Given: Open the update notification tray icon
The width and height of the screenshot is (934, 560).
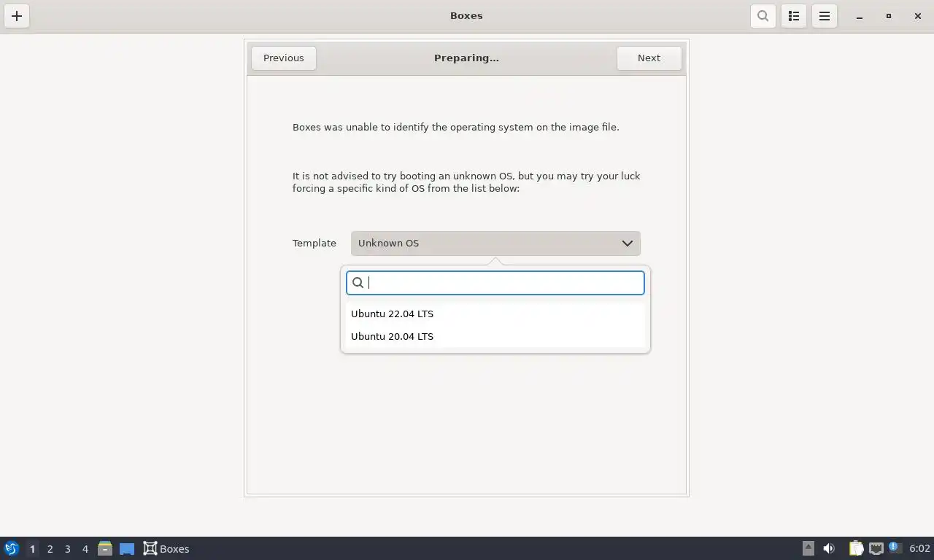Looking at the screenshot, I should tap(895, 548).
